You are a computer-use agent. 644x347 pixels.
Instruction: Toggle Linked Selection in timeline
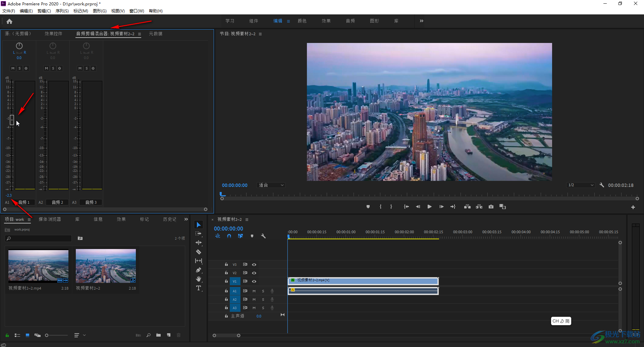(240, 236)
